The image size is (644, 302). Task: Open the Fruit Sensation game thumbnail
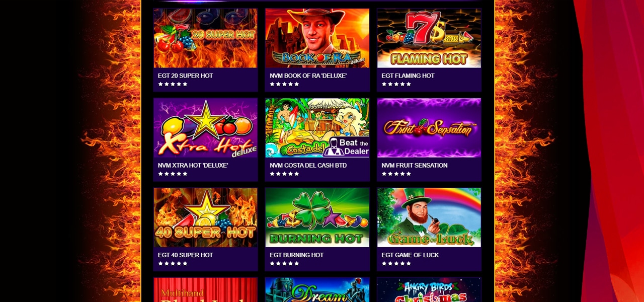429,128
